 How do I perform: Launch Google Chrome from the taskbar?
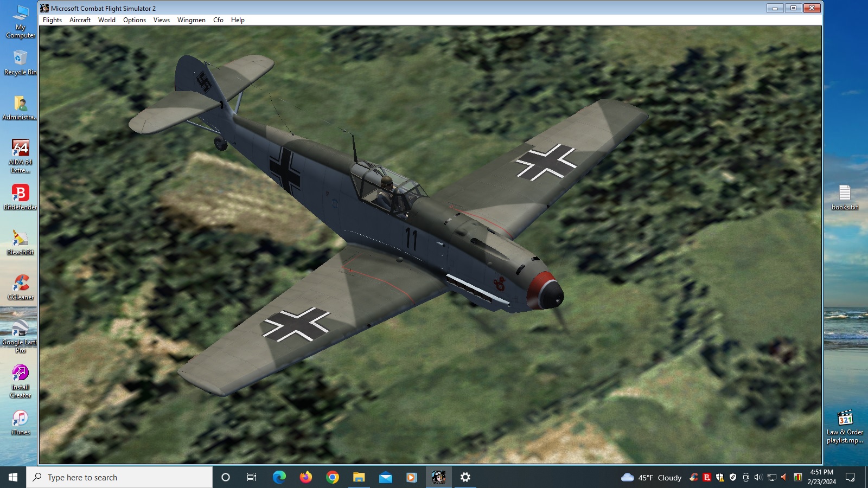pyautogui.click(x=332, y=477)
